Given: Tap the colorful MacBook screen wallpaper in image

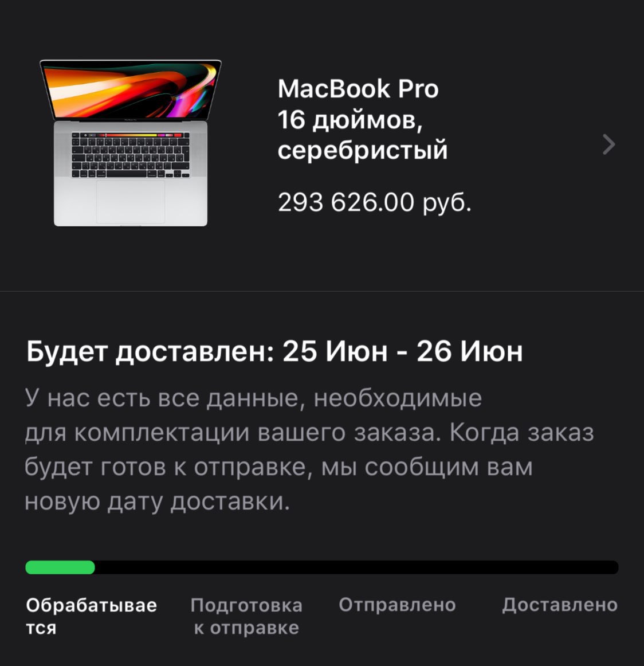Looking at the screenshot, I should 130,89.
